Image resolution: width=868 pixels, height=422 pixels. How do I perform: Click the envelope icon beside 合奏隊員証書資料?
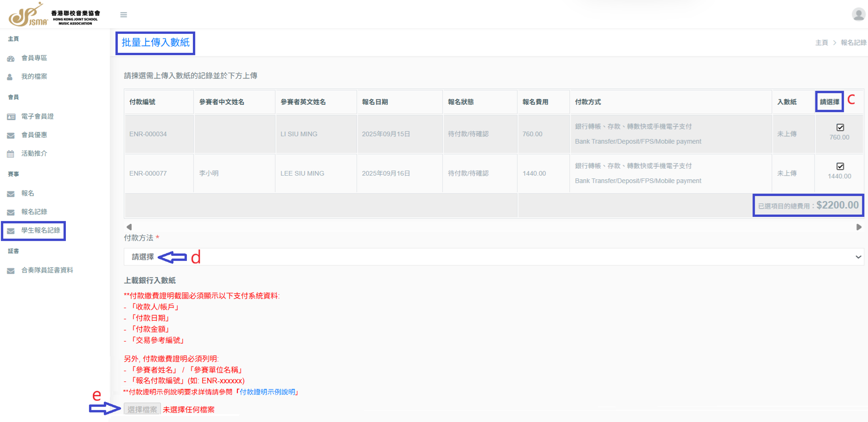11,270
